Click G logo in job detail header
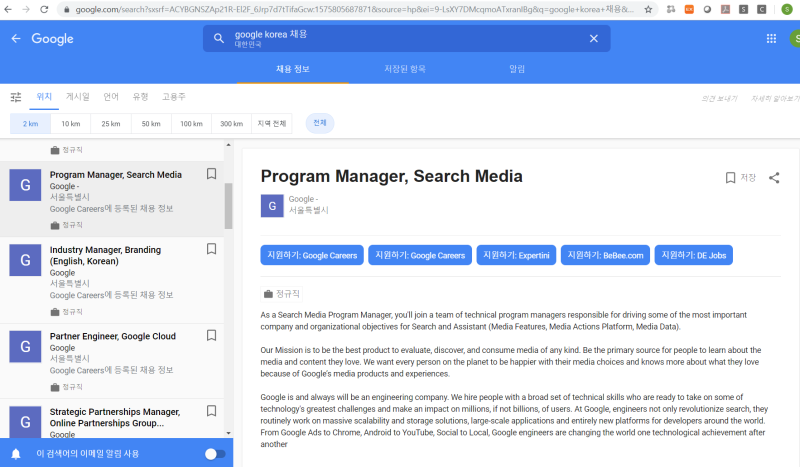 272,206
